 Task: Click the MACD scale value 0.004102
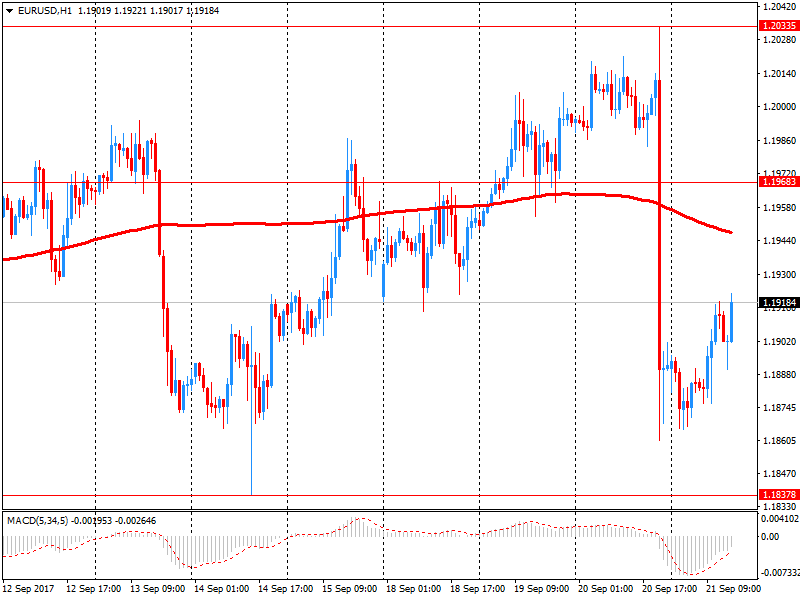(x=780, y=519)
